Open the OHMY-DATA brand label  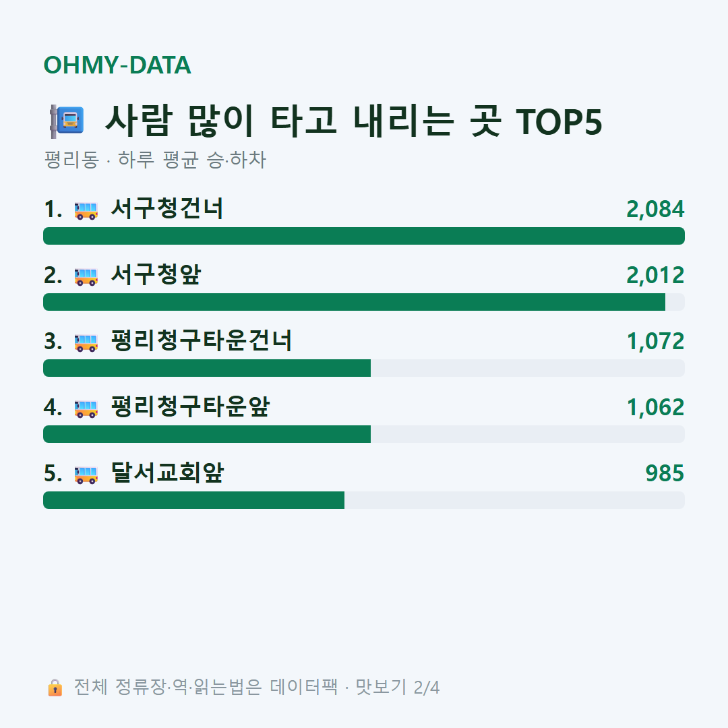[117, 65]
